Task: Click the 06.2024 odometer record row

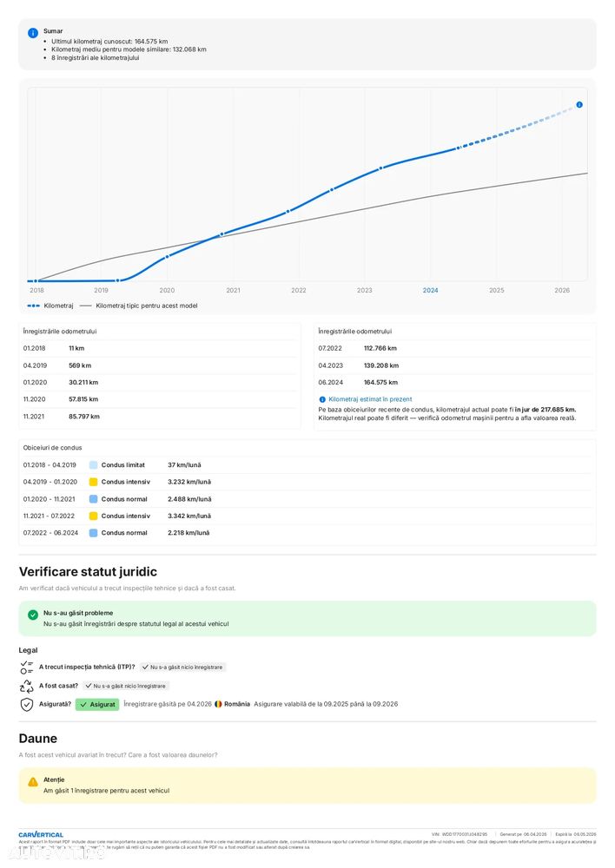Action: coord(454,382)
